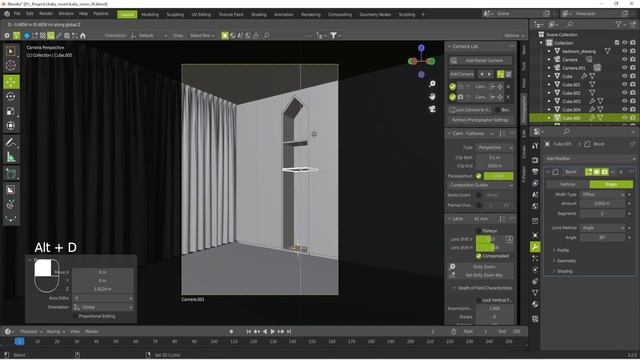Click the blue diamond icon in viewport header
640x360 pixels.
pos(27,36)
